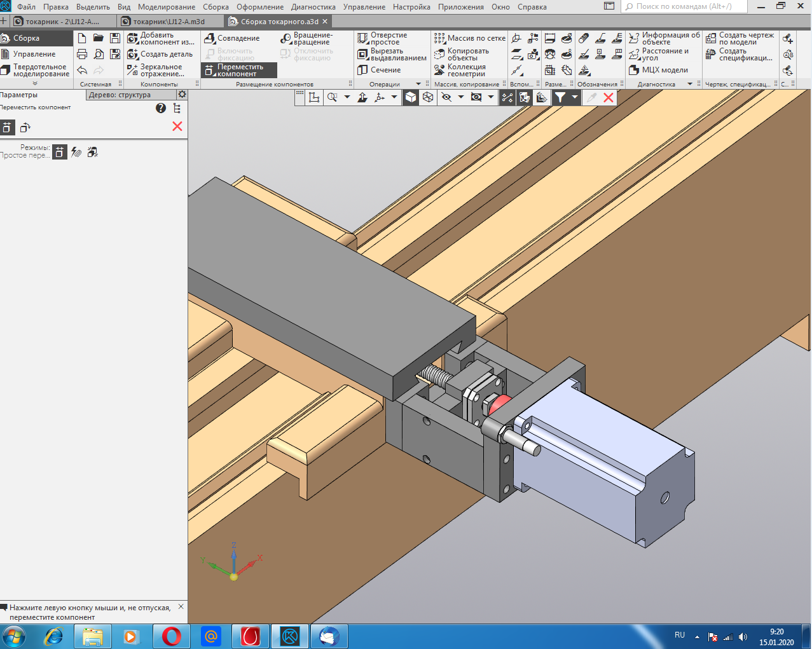Viewport: 812px width, 649px height.
Task: Expand the Операции panel dropdown arrow
Action: [x=418, y=84]
